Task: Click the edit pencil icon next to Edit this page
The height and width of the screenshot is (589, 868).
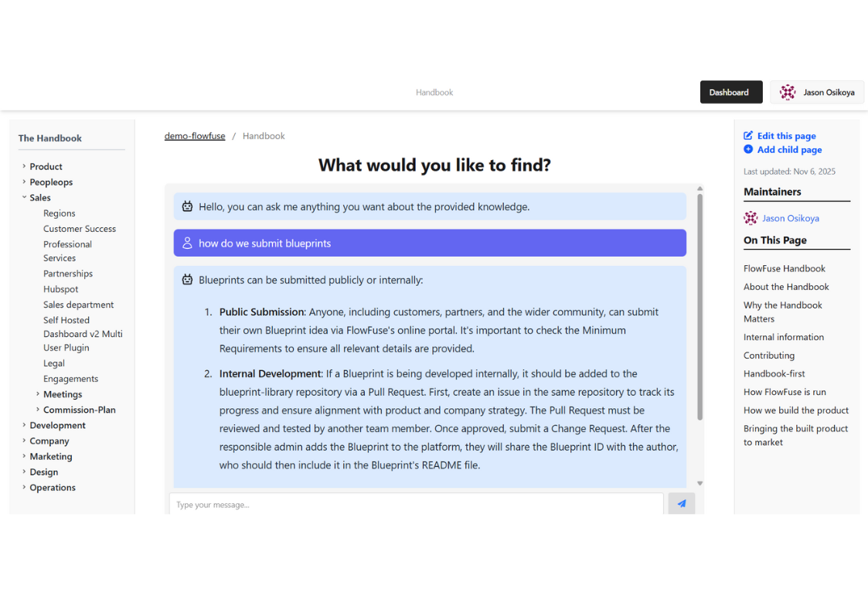Action: coord(748,135)
